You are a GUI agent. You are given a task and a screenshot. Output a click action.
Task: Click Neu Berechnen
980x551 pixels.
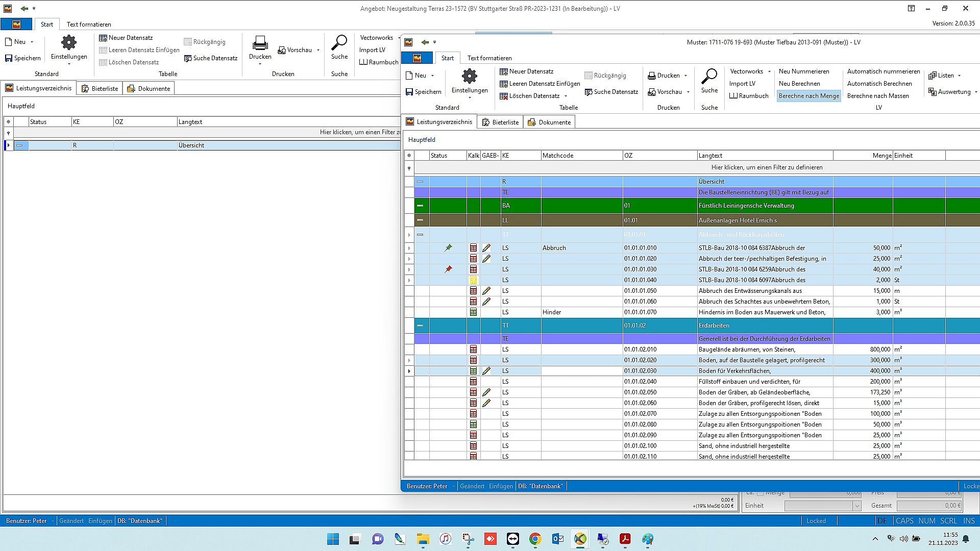pyautogui.click(x=799, y=84)
